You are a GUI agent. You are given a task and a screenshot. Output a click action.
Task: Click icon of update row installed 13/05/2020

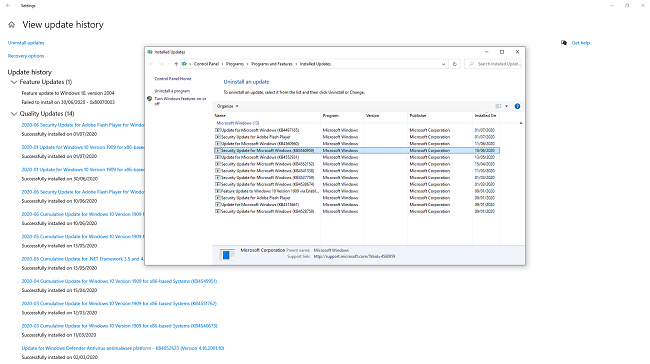(217, 157)
